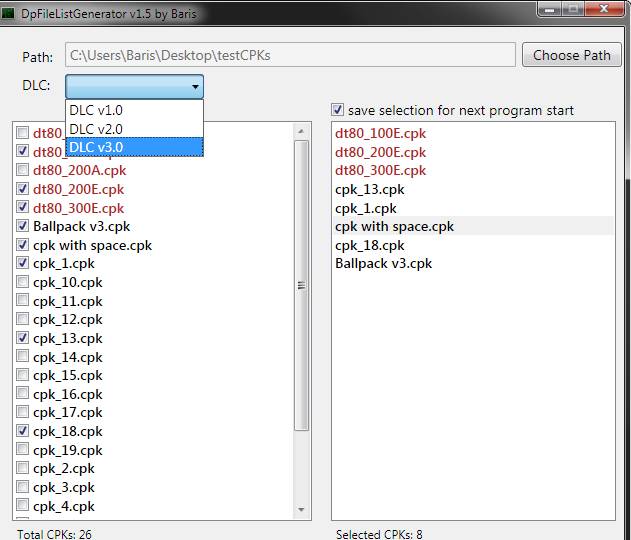Check the cpk_14.cpk checkbox
This screenshot has width=631, height=540.
[x=23, y=356]
